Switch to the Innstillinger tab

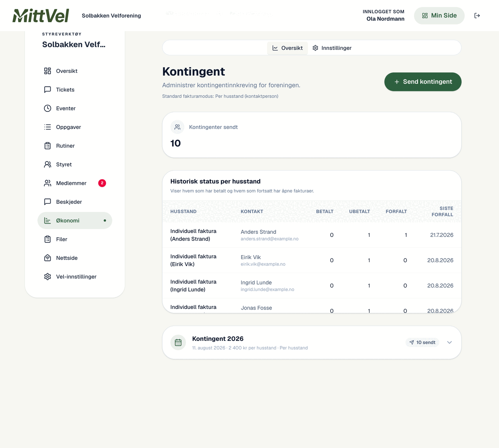pos(332,48)
